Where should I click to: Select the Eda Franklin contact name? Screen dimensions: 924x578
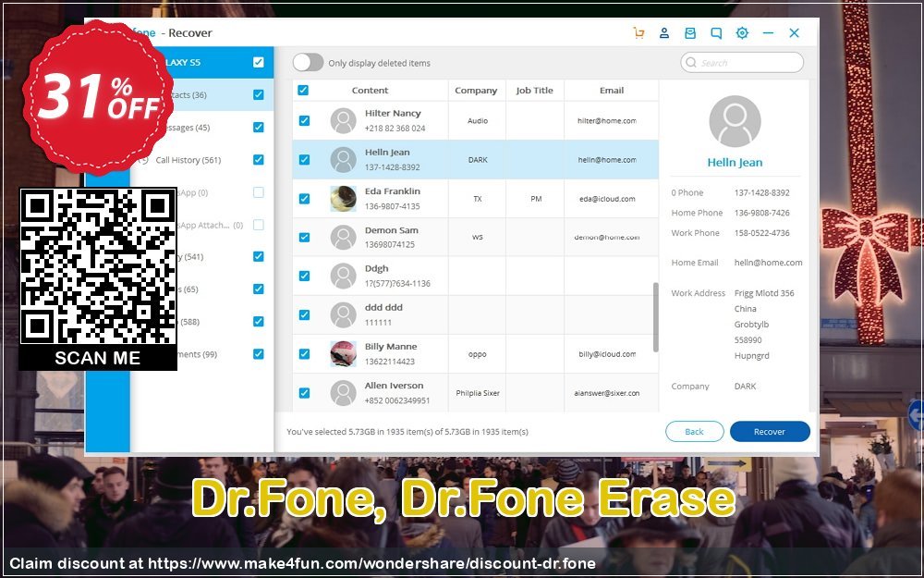point(393,191)
